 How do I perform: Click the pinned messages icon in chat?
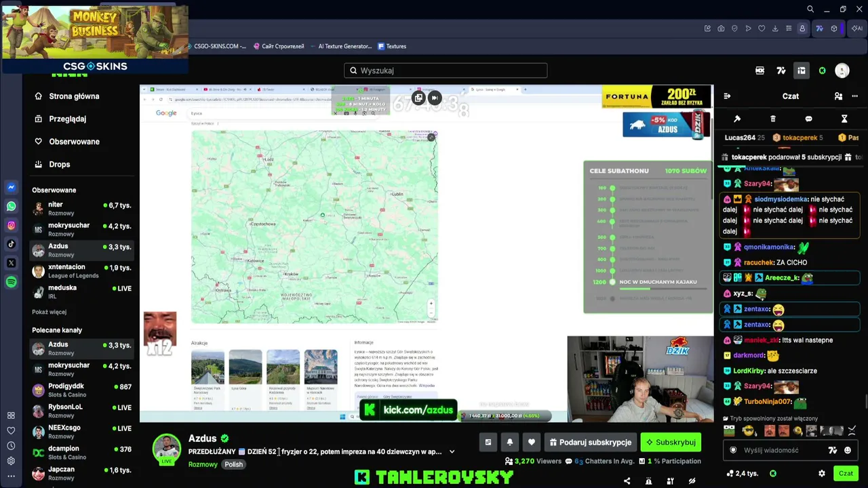737,119
